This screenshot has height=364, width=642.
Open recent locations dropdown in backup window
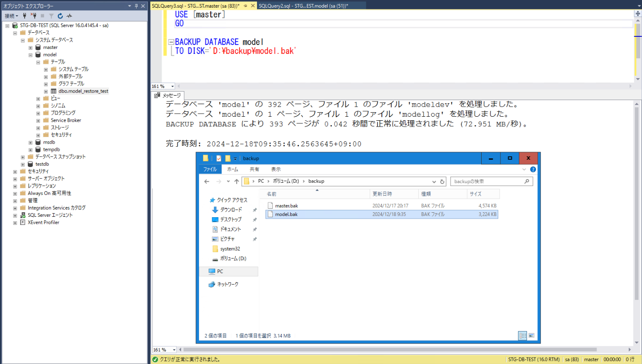point(228,181)
